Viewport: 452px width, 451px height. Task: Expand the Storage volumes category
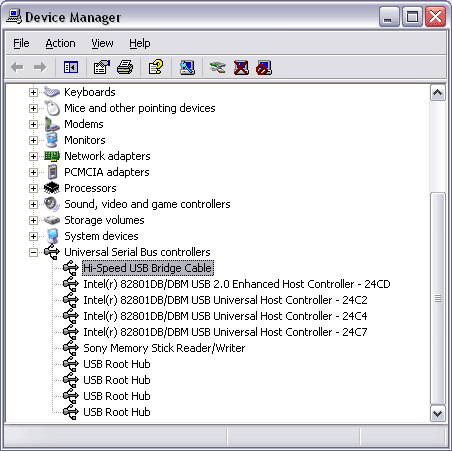pyautogui.click(x=33, y=220)
